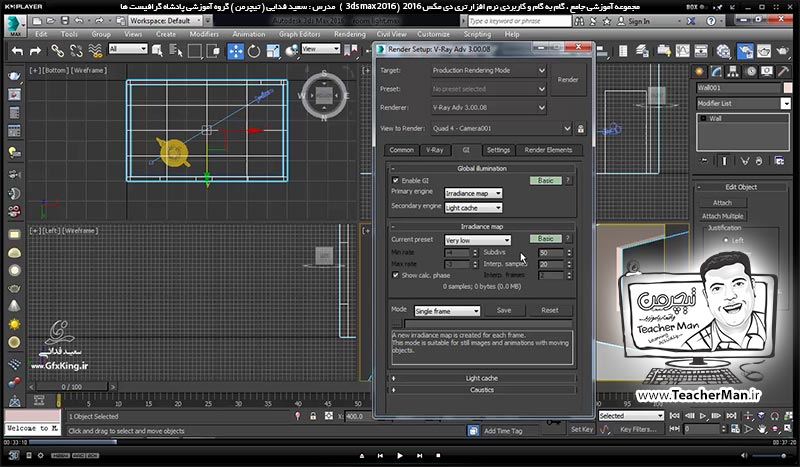Open the Render Setup teapot icon
The width and height of the screenshot is (800, 467).
[745, 51]
